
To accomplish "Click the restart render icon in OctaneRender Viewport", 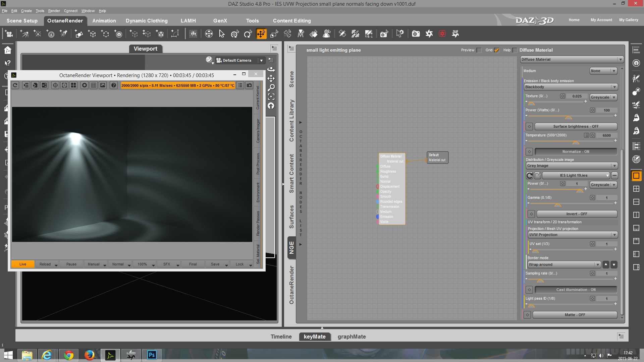I will [x=15, y=85].
